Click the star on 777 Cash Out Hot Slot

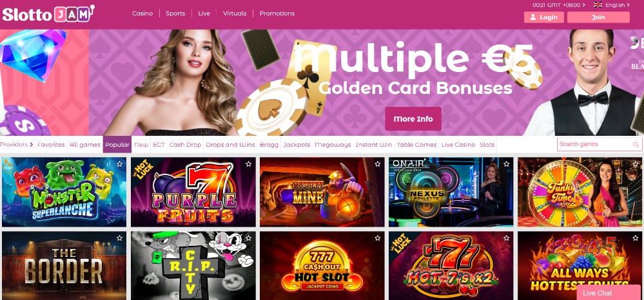click(x=378, y=238)
